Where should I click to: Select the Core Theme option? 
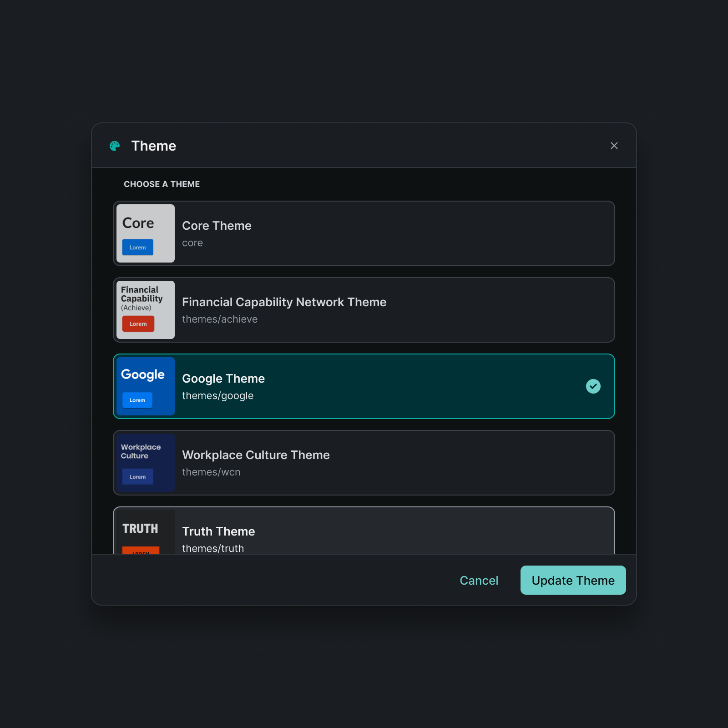tap(364, 233)
